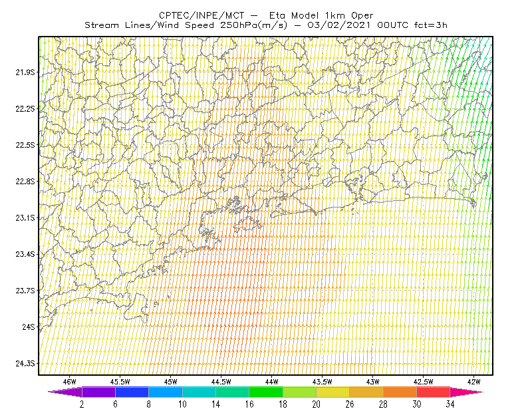532x411 pixels.
Task: Click the '44.5W' longitude label
Action: (221, 382)
